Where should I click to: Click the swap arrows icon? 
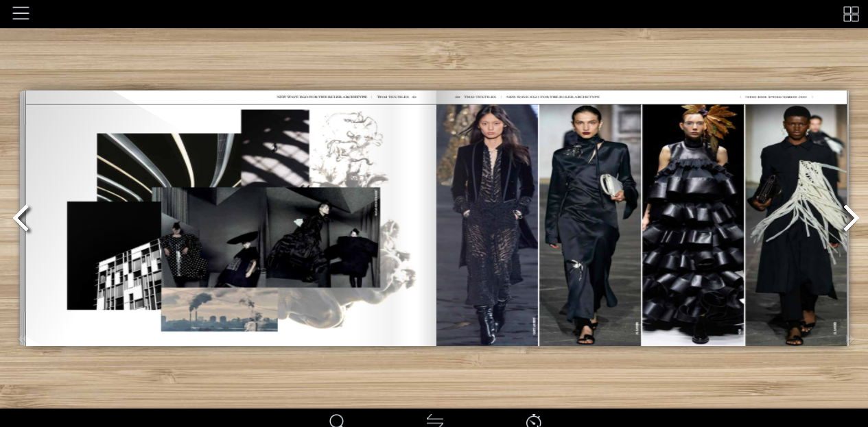(x=435, y=421)
